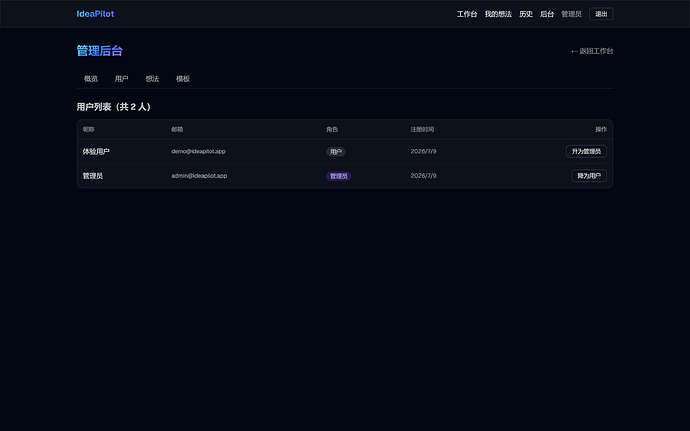Click the admin@ideapilot.app email
The height and width of the screenshot is (431, 690).
point(199,176)
